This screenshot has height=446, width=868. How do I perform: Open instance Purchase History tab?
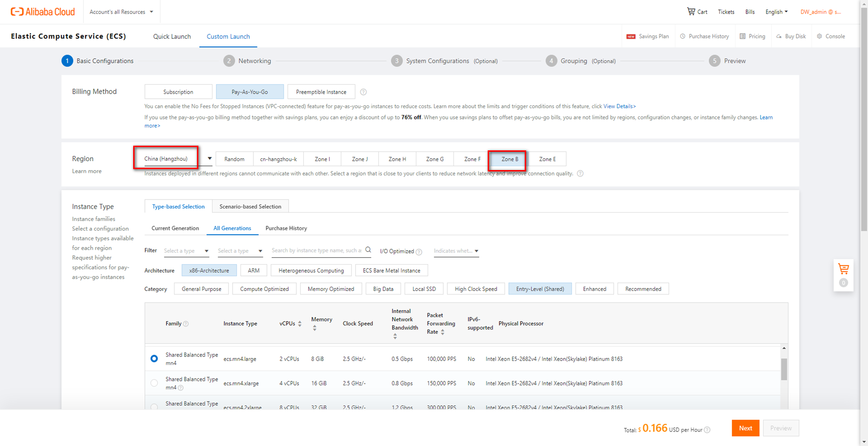click(x=286, y=228)
